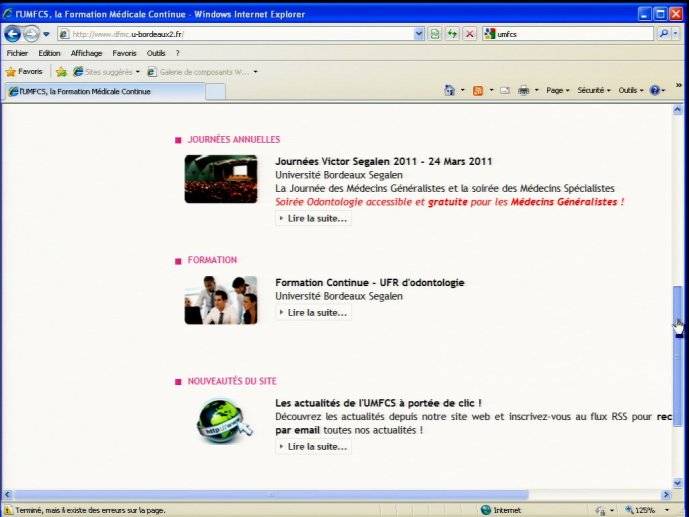Go forward with the Forward arrow button
689x517 pixels.
pyautogui.click(x=31, y=34)
